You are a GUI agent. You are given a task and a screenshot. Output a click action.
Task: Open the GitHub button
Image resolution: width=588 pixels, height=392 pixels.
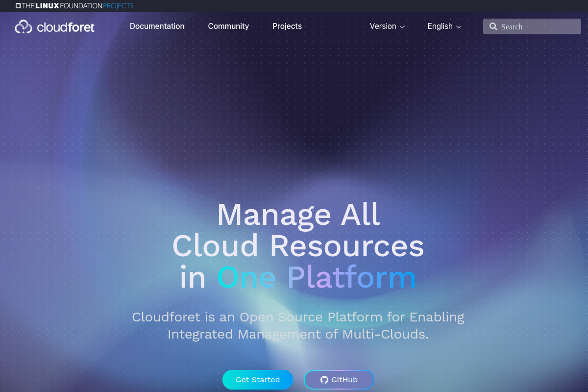tap(339, 380)
